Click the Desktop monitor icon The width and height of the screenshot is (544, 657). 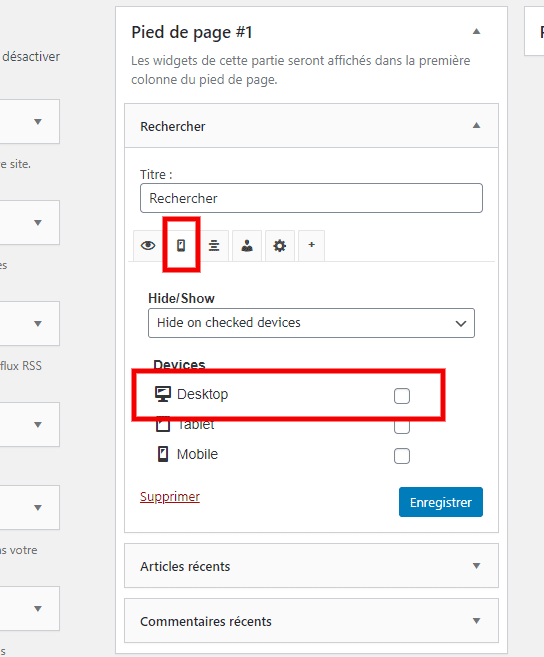(163, 394)
